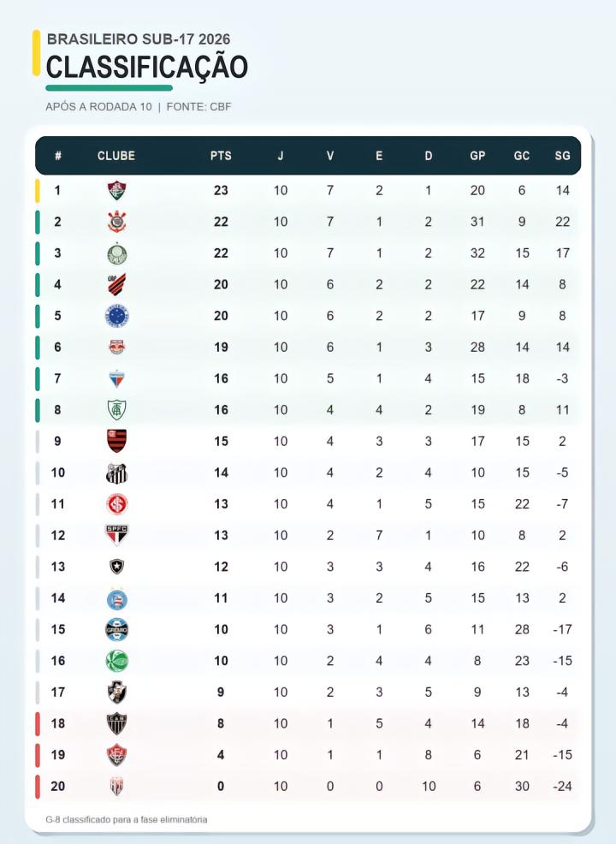Click the Vasco crest in row 17

pyautogui.click(x=116, y=692)
